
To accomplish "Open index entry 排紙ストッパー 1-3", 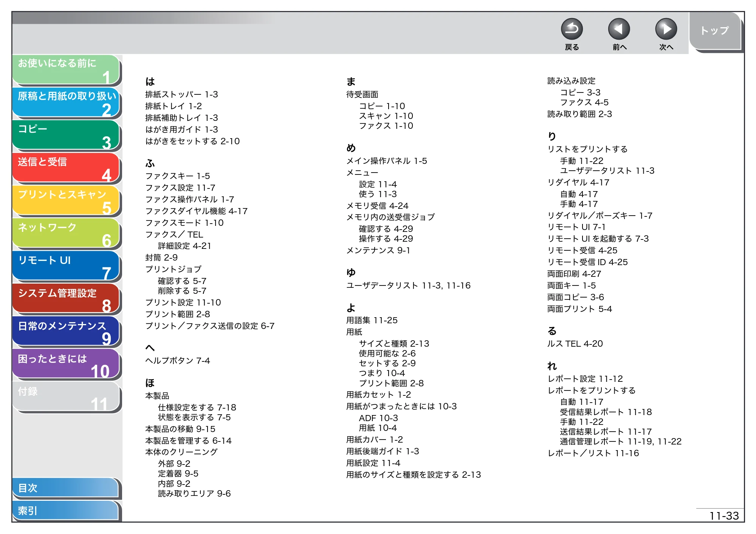I will pos(181,94).
